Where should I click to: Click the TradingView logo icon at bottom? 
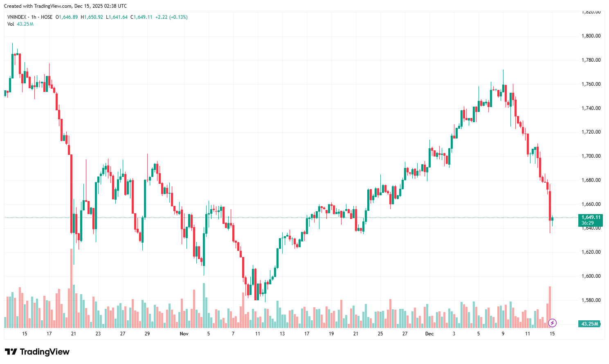click(x=11, y=352)
